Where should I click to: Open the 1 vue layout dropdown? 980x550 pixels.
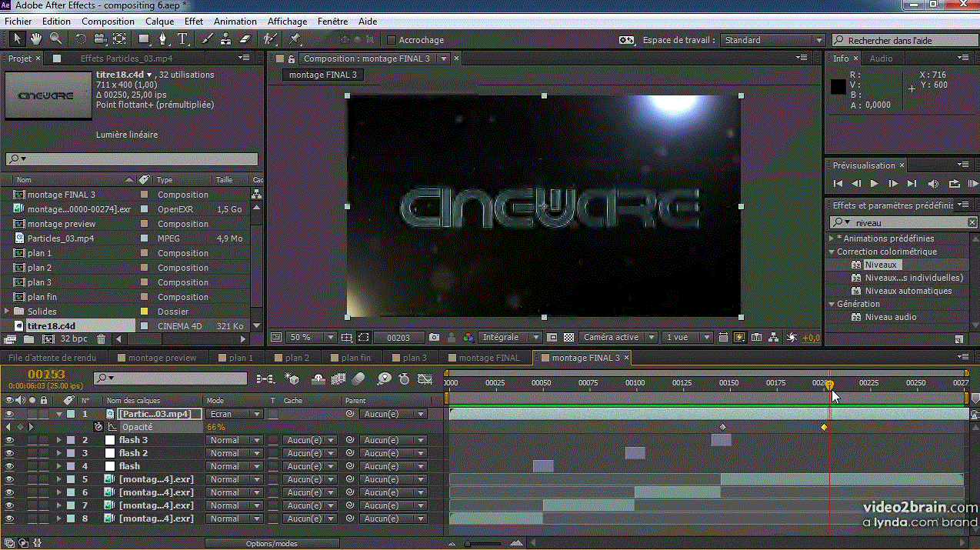(x=686, y=337)
